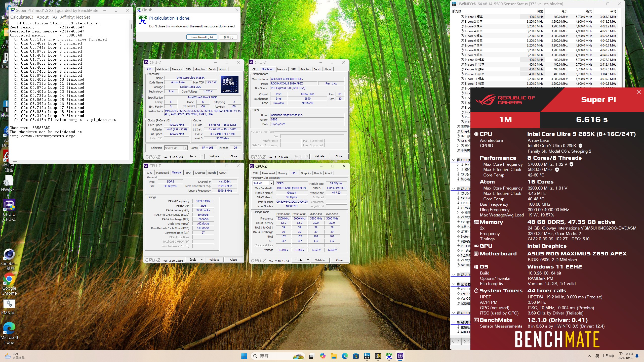Click the 'ROG MAXIMUS Z890 APEX' model field
Image resolution: width=644 pixels, height=362 pixels.
(293, 83)
